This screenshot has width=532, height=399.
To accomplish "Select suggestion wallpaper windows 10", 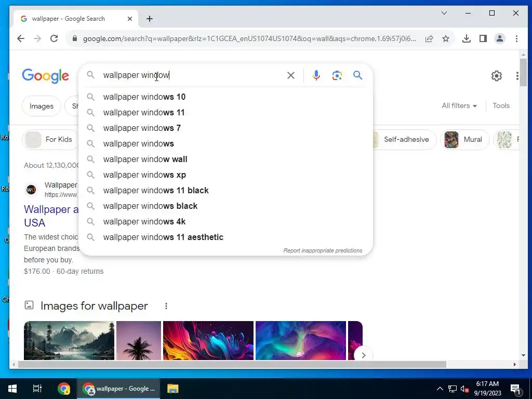I will pos(225,97).
